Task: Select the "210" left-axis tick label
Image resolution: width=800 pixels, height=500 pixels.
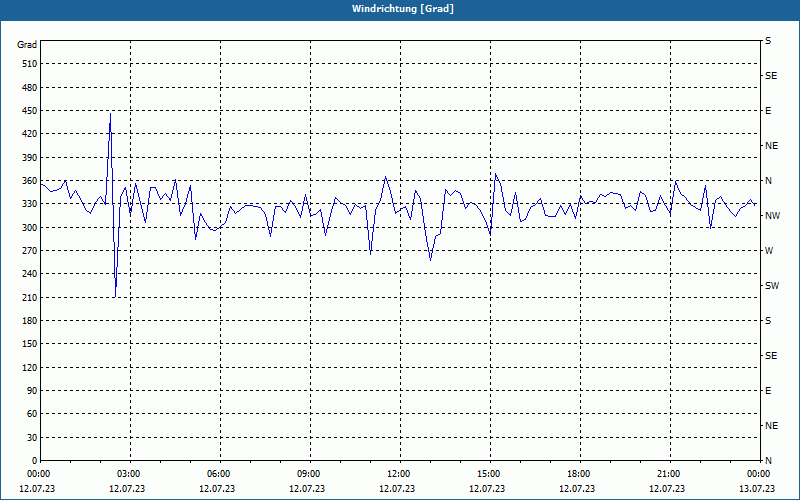Action: coord(30,297)
